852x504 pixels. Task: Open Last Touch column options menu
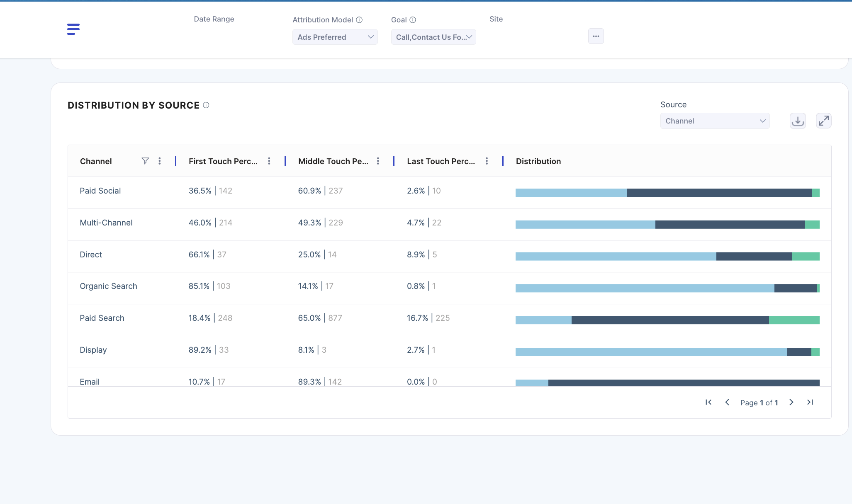(x=487, y=161)
